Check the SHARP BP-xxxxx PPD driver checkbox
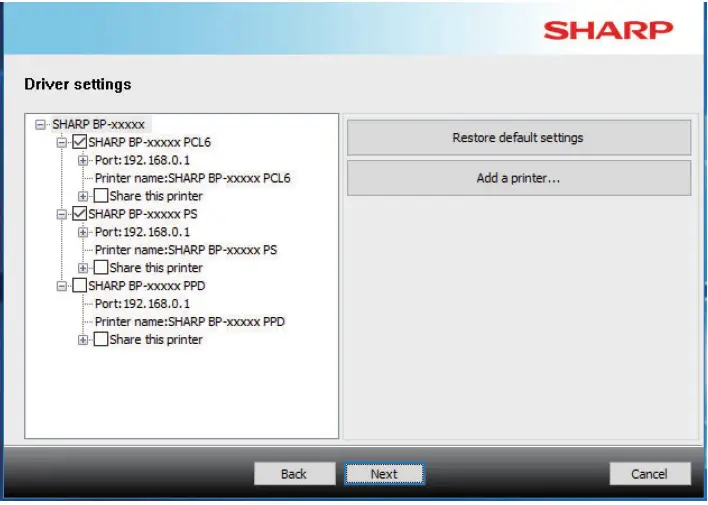 (x=79, y=285)
